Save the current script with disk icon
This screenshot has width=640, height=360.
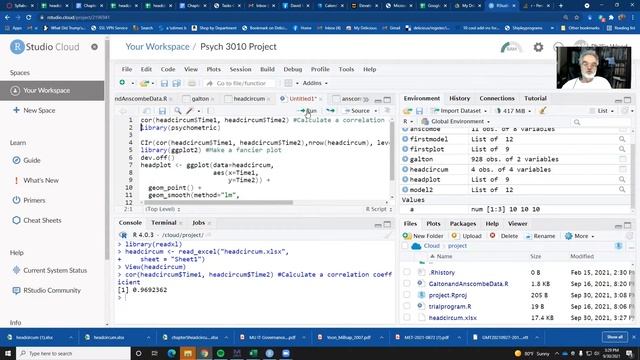(162, 111)
